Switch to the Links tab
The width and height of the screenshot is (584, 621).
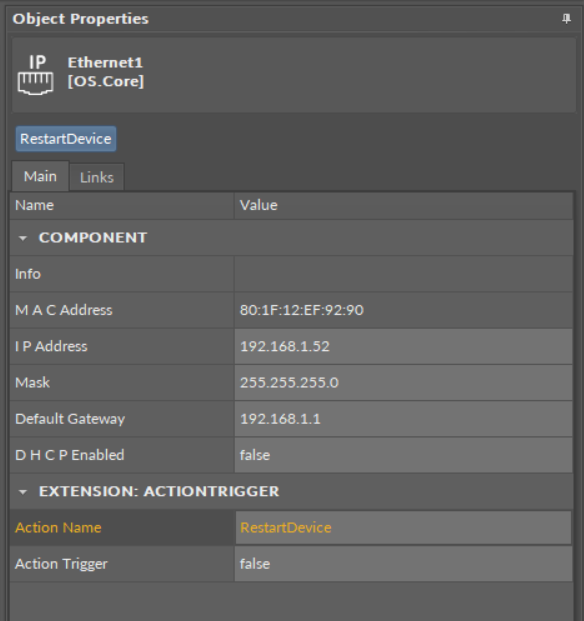(97, 177)
